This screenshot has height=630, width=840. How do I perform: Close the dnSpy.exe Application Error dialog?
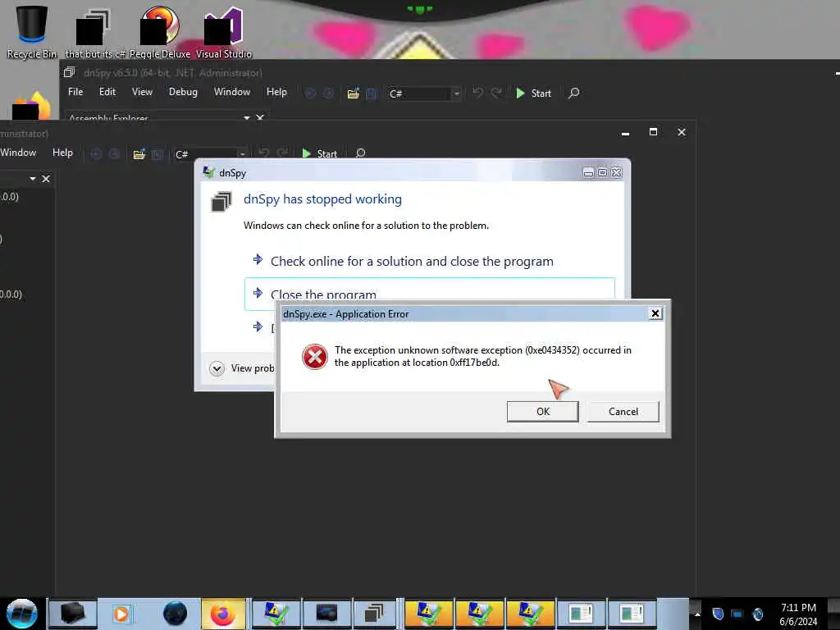[655, 313]
